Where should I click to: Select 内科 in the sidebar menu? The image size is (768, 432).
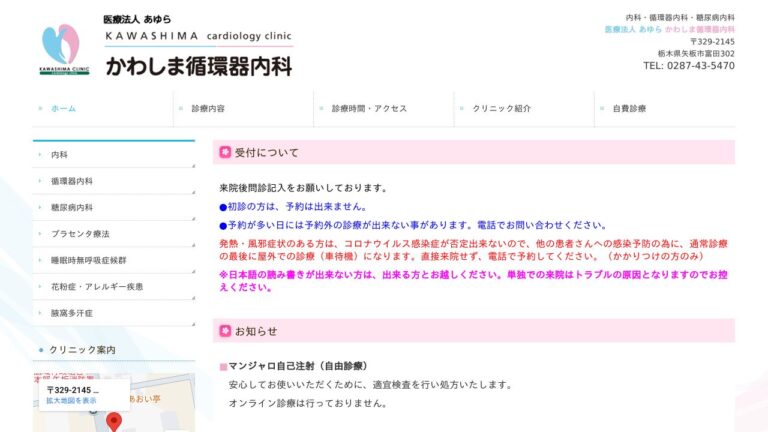tap(114, 155)
